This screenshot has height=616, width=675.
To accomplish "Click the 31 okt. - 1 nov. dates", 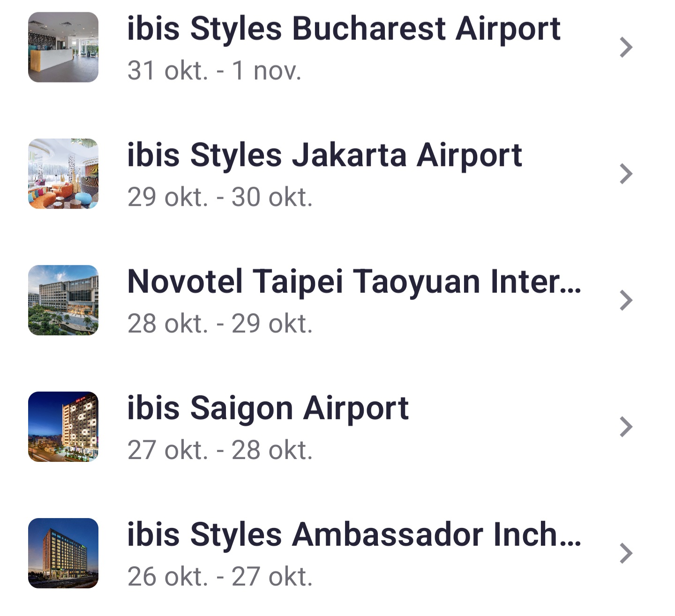I will pyautogui.click(x=214, y=71).
